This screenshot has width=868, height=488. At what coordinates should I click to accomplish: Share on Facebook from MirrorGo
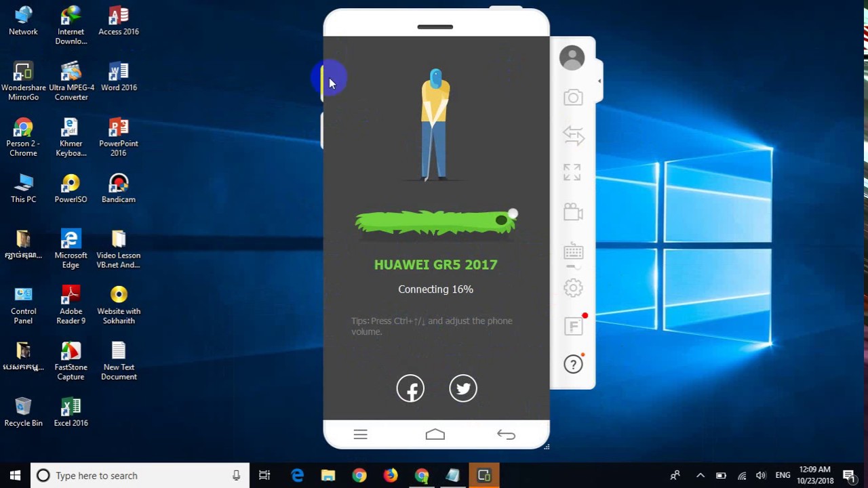pyautogui.click(x=410, y=388)
